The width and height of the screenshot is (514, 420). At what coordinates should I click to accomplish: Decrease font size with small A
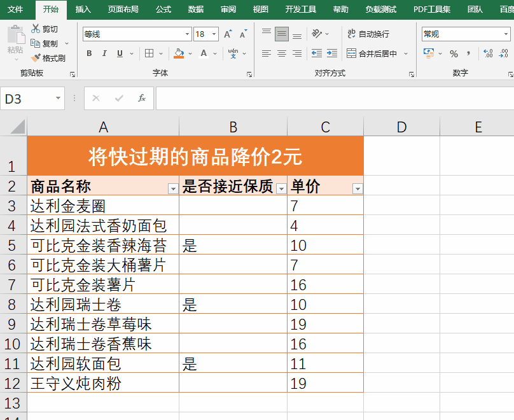tap(243, 34)
